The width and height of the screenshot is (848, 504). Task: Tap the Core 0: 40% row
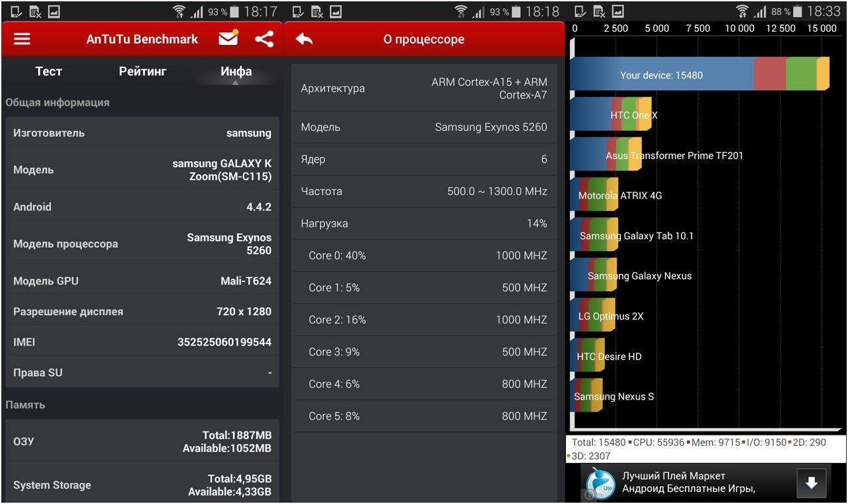pyautogui.click(x=423, y=256)
